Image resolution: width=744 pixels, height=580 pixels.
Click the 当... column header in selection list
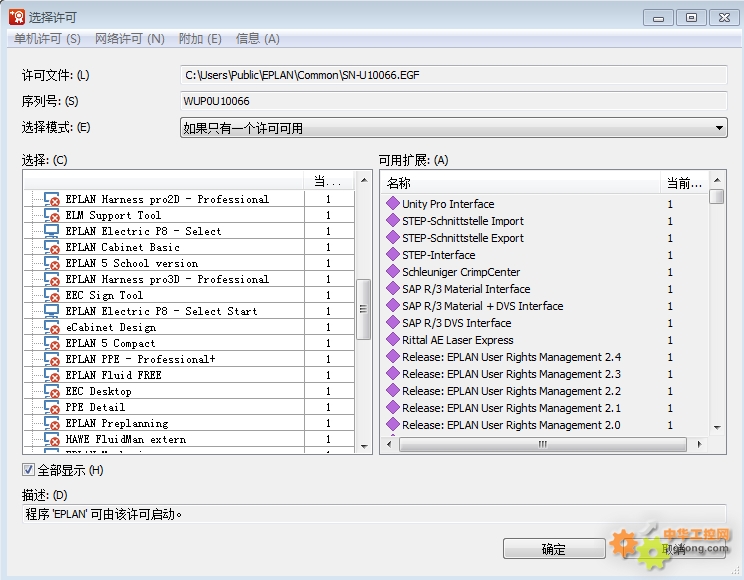tap(328, 181)
